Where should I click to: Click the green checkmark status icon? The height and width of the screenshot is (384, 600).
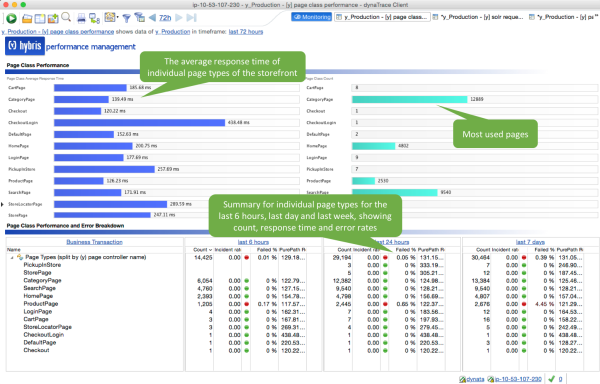tap(551, 379)
